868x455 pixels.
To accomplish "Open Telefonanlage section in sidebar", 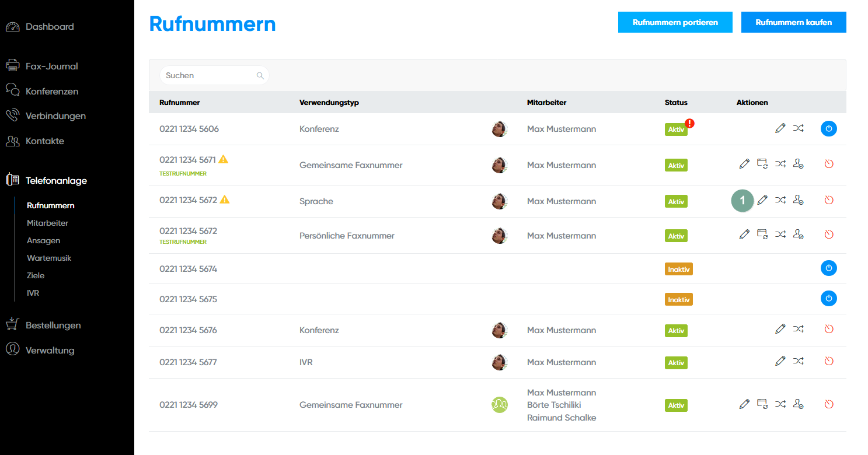I will [56, 181].
